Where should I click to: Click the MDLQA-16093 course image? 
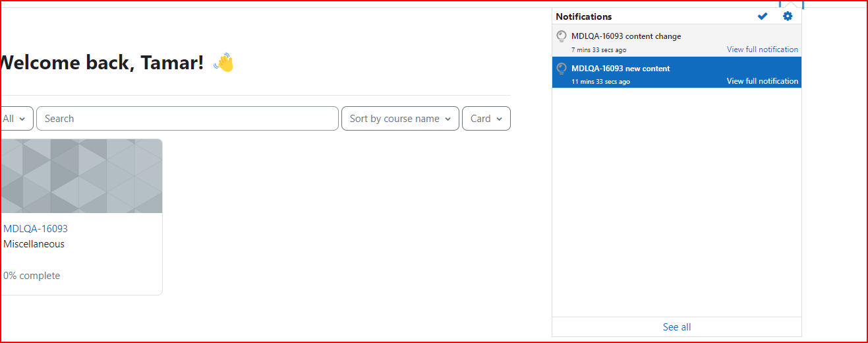click(x=81, y=176)
